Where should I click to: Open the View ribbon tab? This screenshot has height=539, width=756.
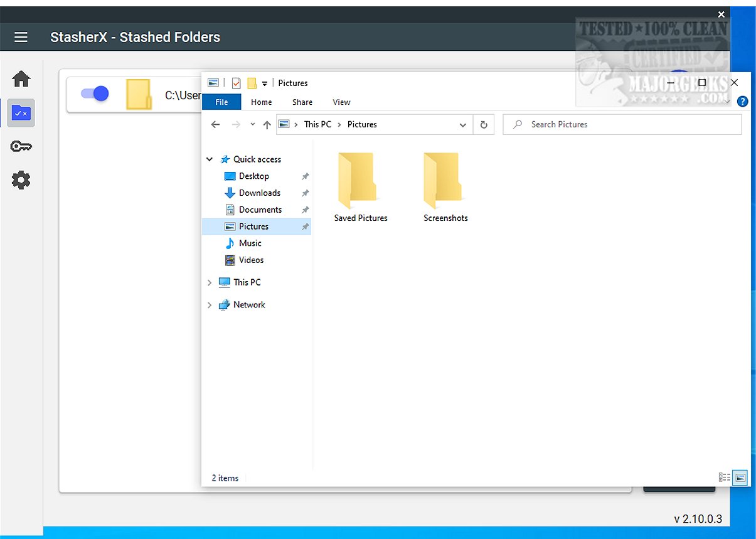tap(342, 102)
